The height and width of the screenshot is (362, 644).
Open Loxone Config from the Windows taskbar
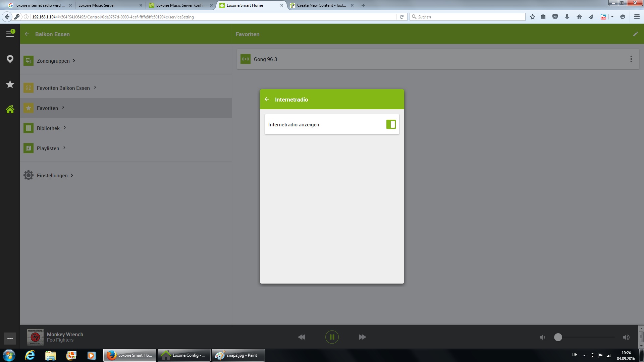[x=184, y=355]
